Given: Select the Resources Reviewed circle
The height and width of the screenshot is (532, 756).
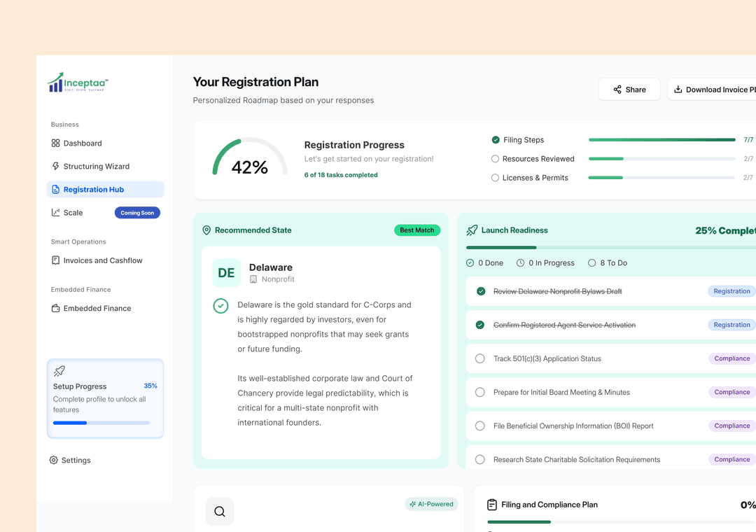Looking at the screenshot, I should (x=495, y=159).
